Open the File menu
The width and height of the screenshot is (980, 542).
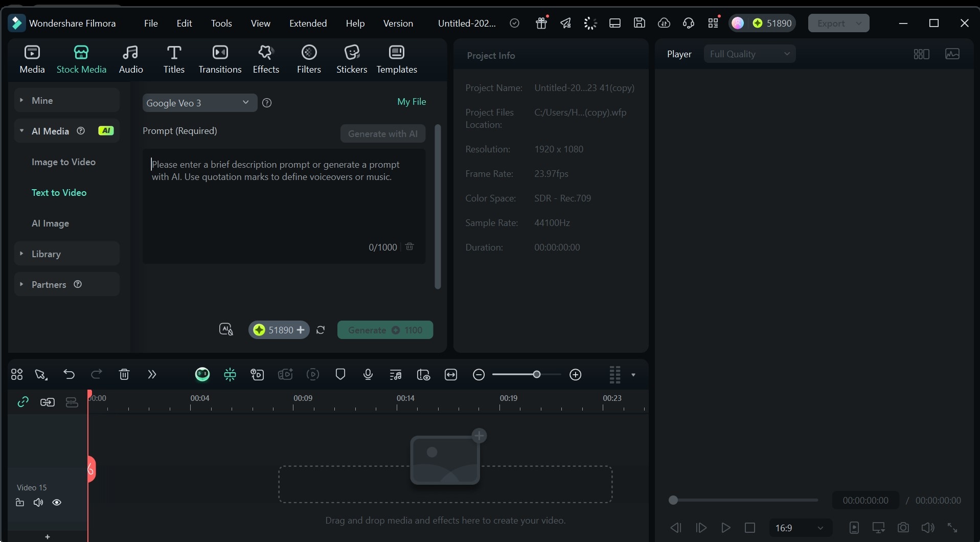tap(151, 23)
